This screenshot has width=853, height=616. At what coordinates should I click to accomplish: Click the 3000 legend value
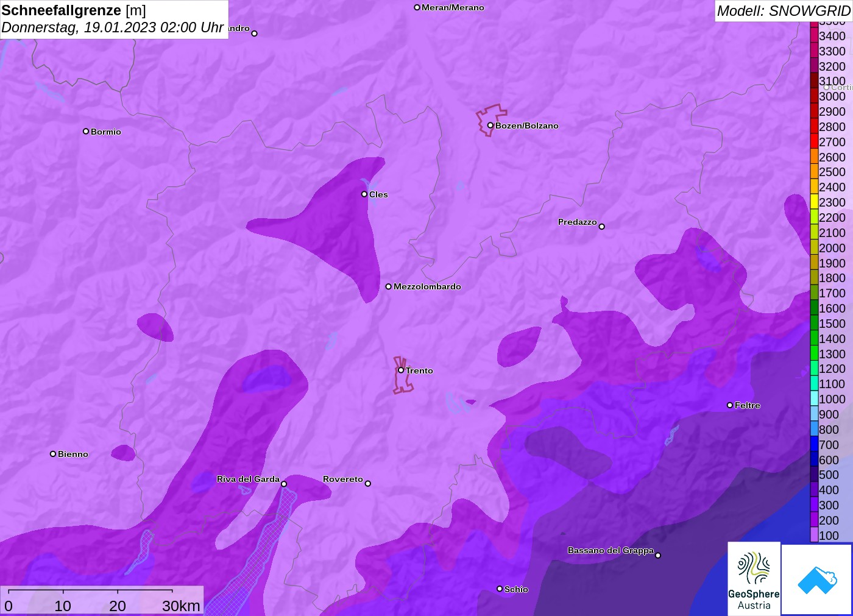(832, 96)
